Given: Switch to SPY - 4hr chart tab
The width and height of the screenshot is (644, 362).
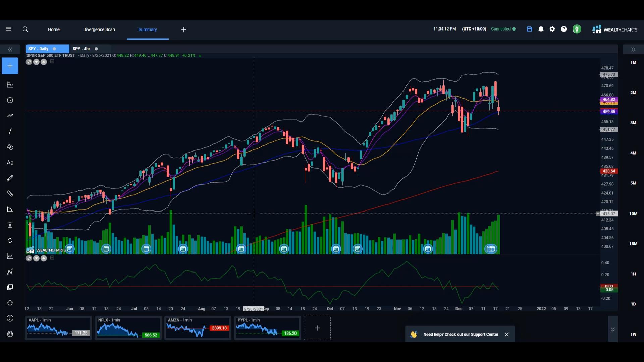Looking at the screenshot, I should 82,49.
